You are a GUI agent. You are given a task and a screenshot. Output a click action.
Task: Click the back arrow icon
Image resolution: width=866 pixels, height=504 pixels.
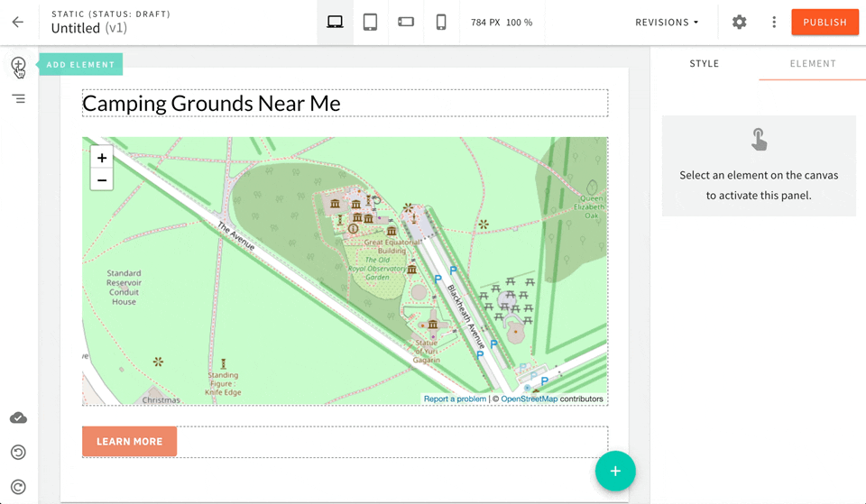click(18, 23)
